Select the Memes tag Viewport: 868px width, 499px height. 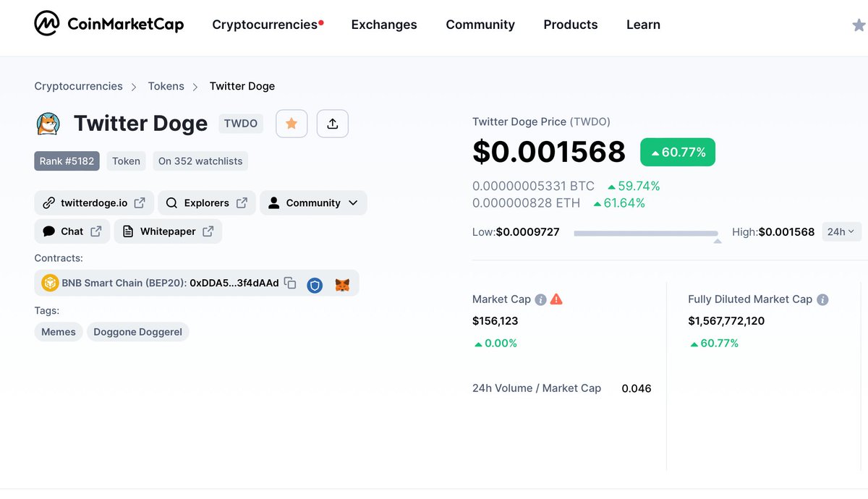[59, 332]
